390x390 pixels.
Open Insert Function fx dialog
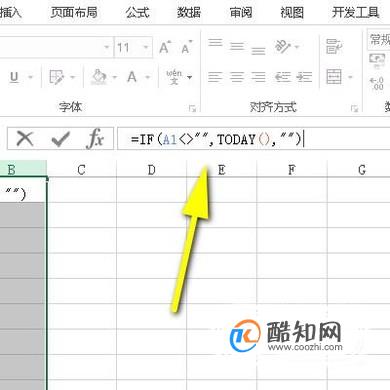tap(95, 138)
